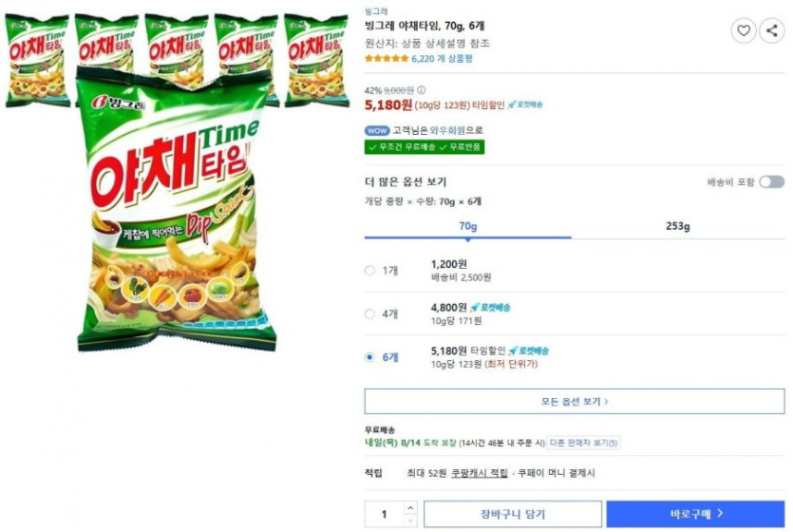Open 다른 판매자 보기 list
This screenshot has height=532, width=793.
click(583, 443)
